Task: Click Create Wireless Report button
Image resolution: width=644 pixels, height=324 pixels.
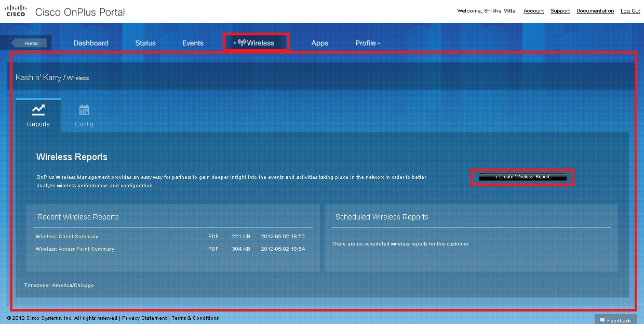Action: [x=522, y=177]
